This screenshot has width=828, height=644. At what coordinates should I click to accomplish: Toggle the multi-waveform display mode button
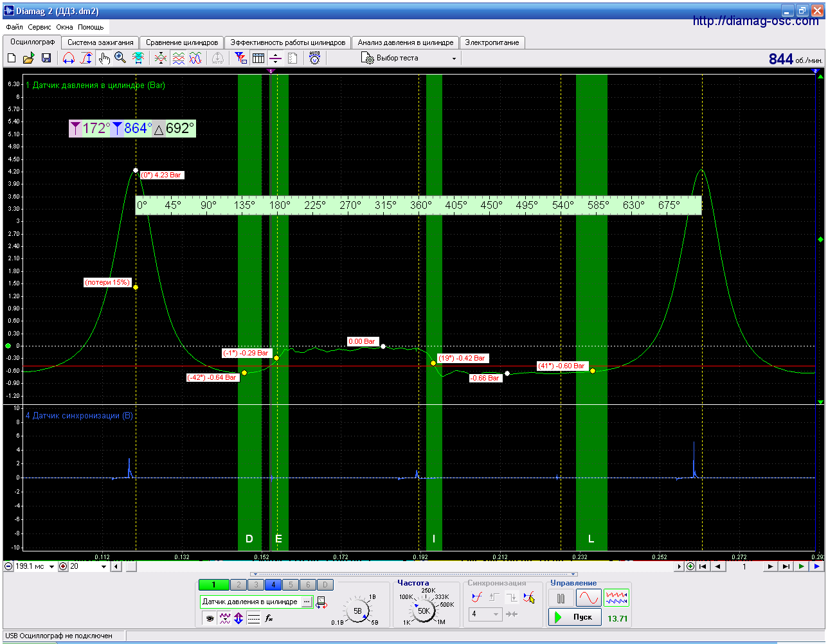pos(616,598)
